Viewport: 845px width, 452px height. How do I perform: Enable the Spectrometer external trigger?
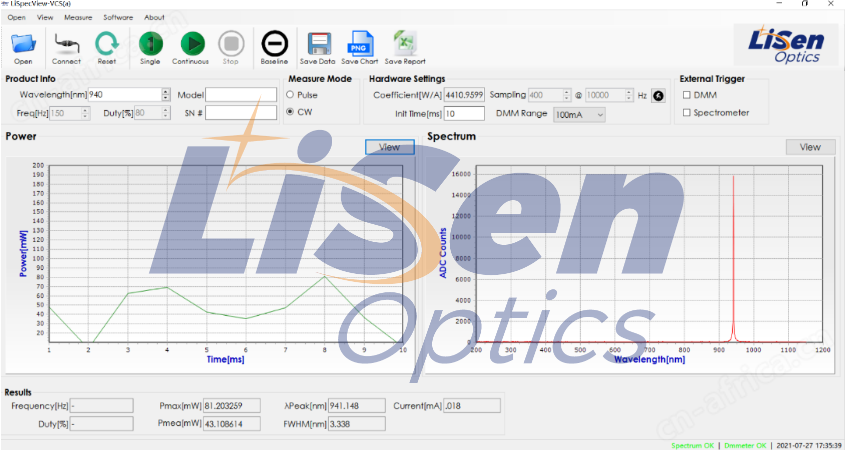pos(687,113)
